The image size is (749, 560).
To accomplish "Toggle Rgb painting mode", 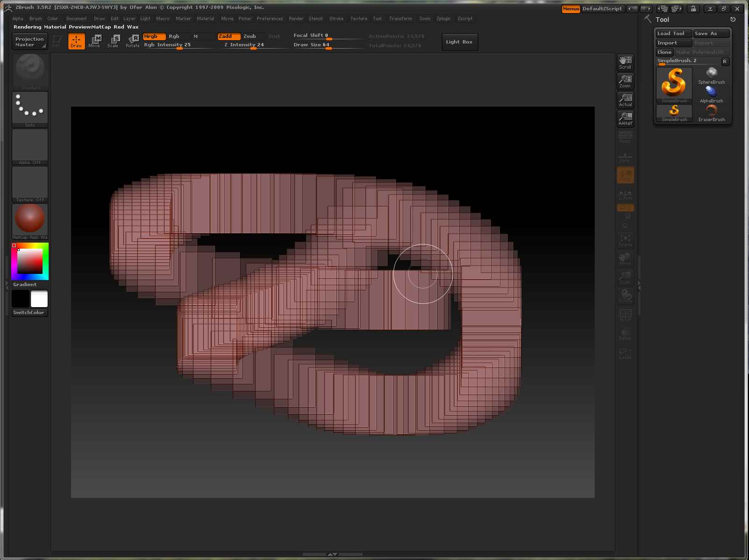I will tap(174, 36).
